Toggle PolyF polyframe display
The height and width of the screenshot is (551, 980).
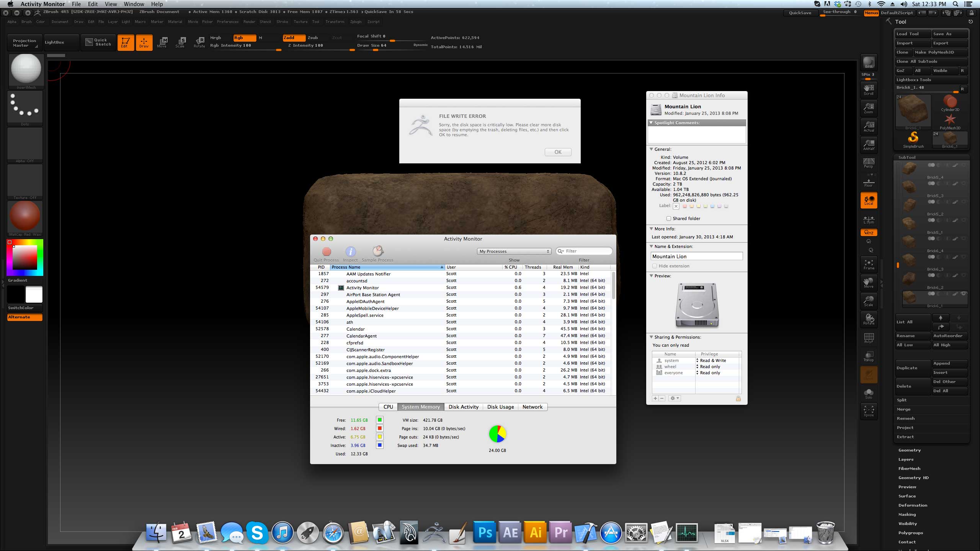click(869, 338)
